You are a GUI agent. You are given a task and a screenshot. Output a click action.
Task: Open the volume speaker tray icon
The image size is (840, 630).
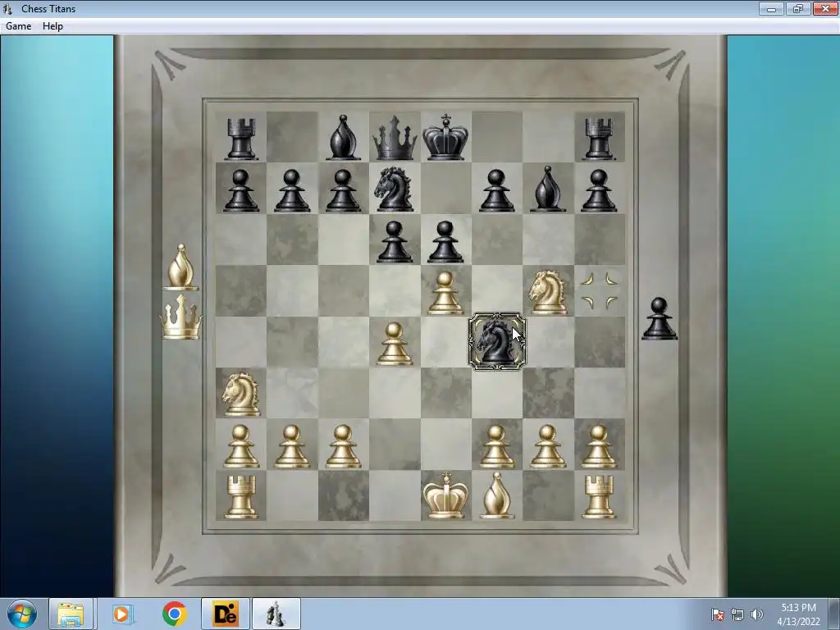point(757,614)
